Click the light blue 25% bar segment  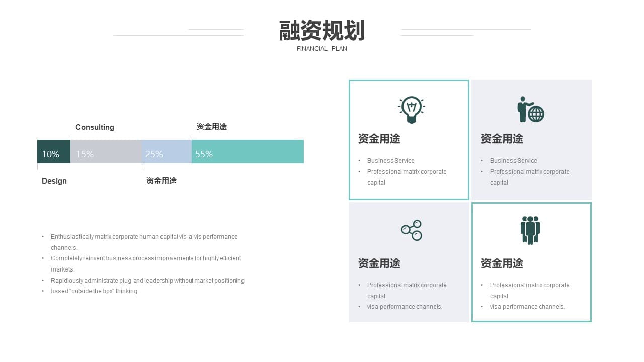(167, 152)
